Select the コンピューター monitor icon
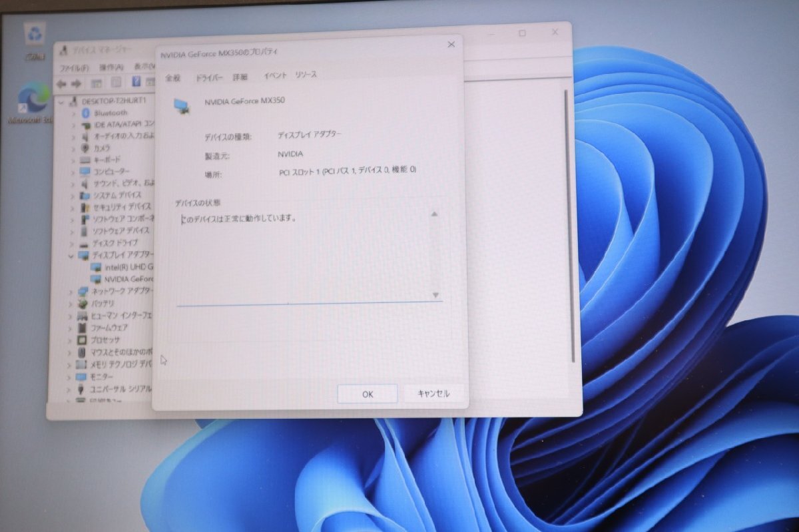 85,171
